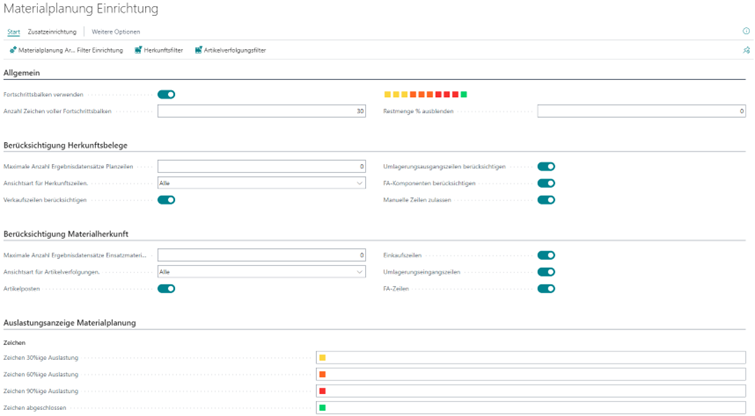
Task: Open the Artikelverfolgungsfilter action
Action: tap(231, 50)
